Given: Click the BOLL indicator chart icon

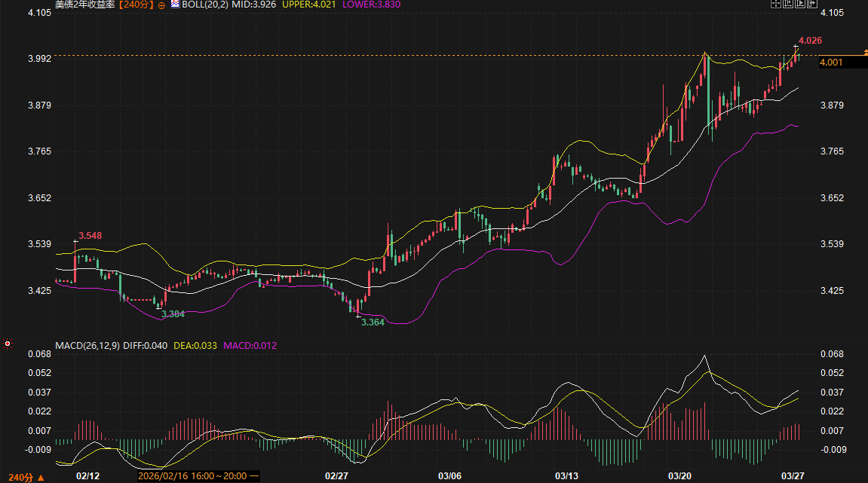Looking at the screenshot, I should [x=175, y=5].
